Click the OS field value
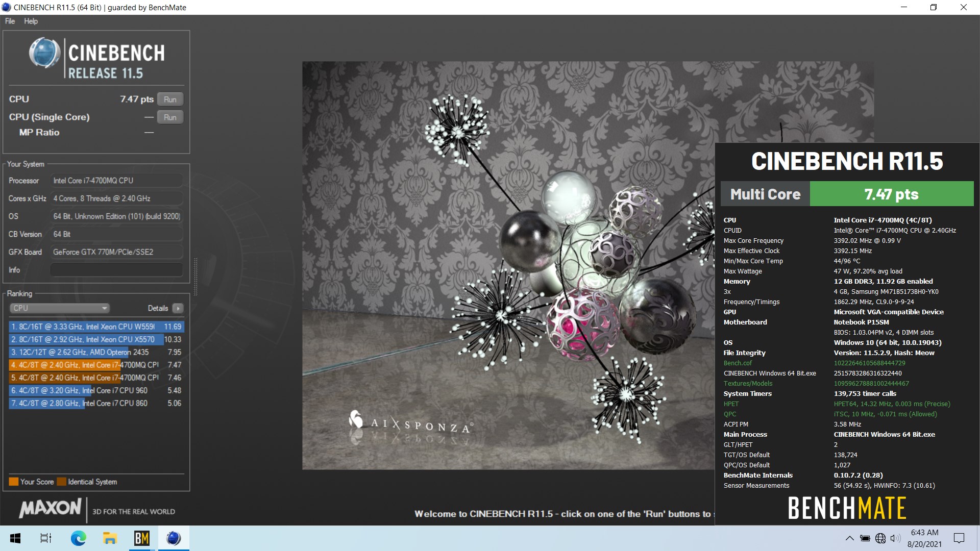The width and height of the screenshot is (980, 551). pos(116,216)
